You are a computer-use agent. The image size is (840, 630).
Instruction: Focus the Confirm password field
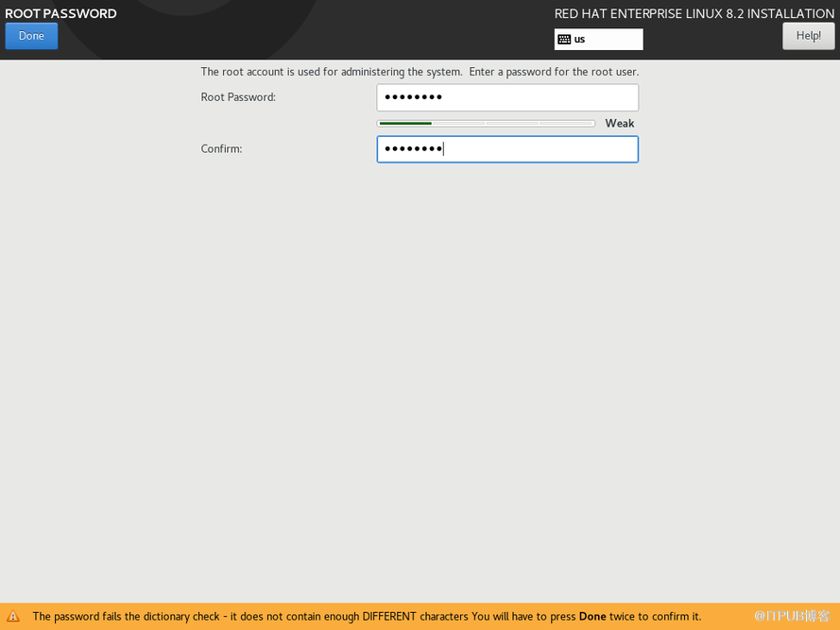pyautogui.click(x=507, y=149)
